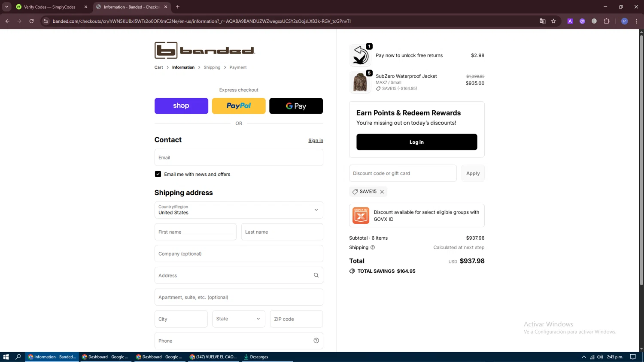Go to Cart breadcrumb
This screenshot has height=362, width=644.
click(158, 67)
